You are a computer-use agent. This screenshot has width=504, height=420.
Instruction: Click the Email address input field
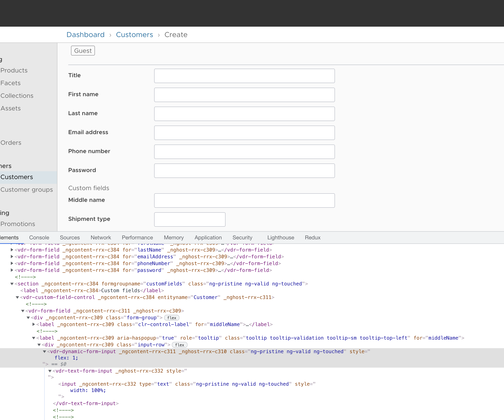coord(244,133)
